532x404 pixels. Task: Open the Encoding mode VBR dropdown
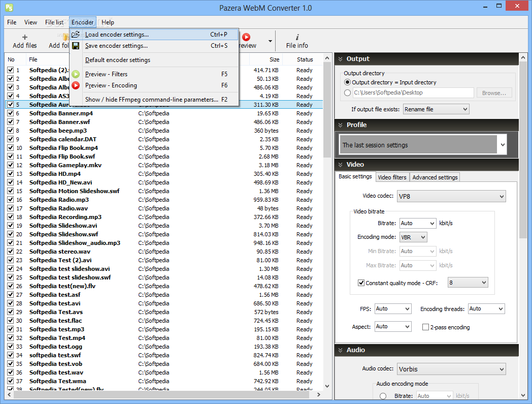413,237
